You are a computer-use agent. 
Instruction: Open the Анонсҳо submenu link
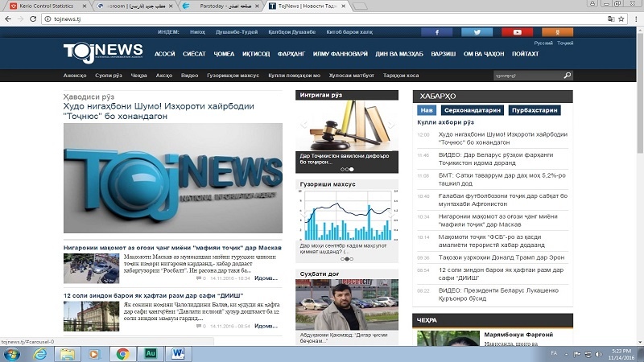tap(75, 75)
